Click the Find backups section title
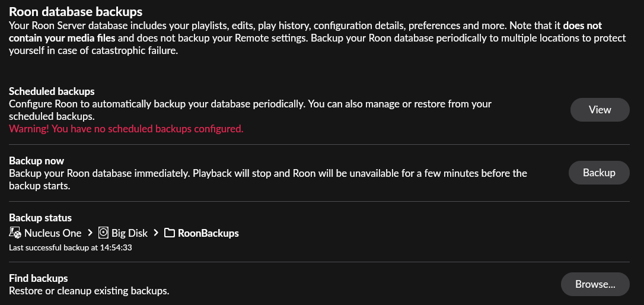 pos(39,278)
